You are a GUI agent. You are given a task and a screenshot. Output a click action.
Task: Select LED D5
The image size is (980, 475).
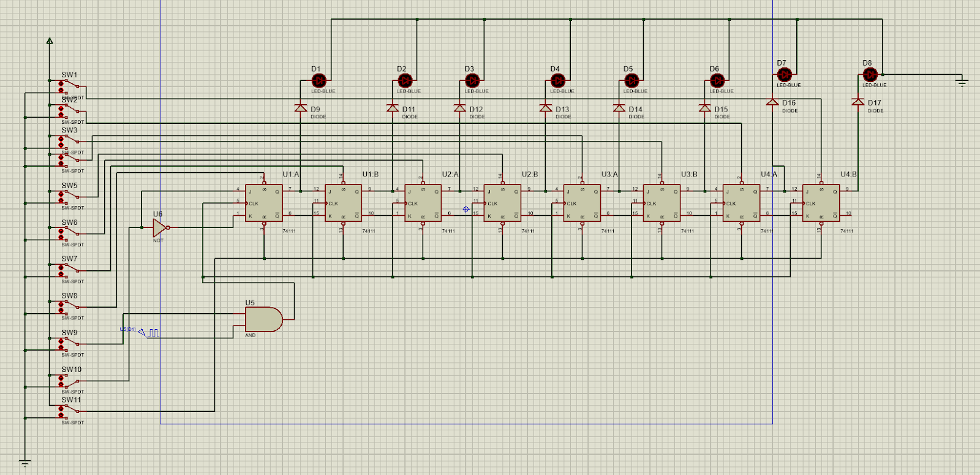coord(631,80)
